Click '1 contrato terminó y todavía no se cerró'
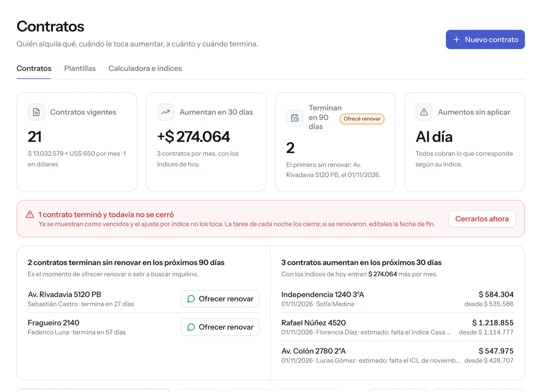Screen dimensions: 542x392 point(106,214)
